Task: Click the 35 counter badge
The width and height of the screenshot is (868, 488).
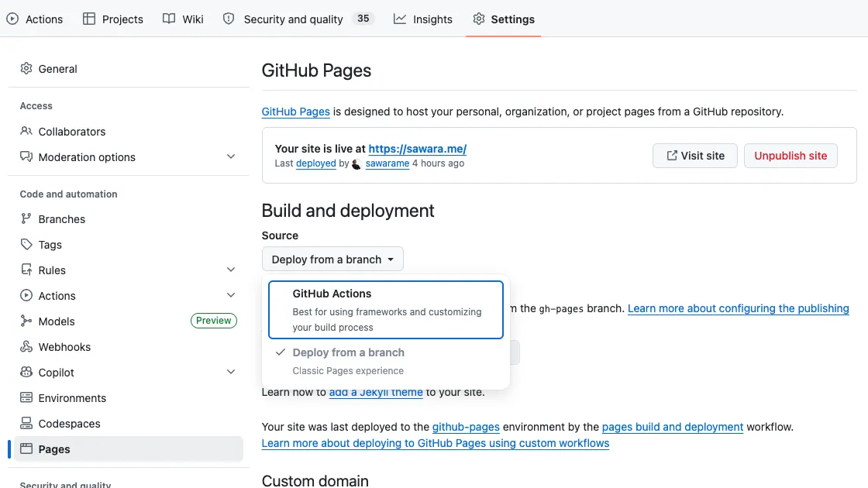Action: pyautogui.click(x=363, y=19)
